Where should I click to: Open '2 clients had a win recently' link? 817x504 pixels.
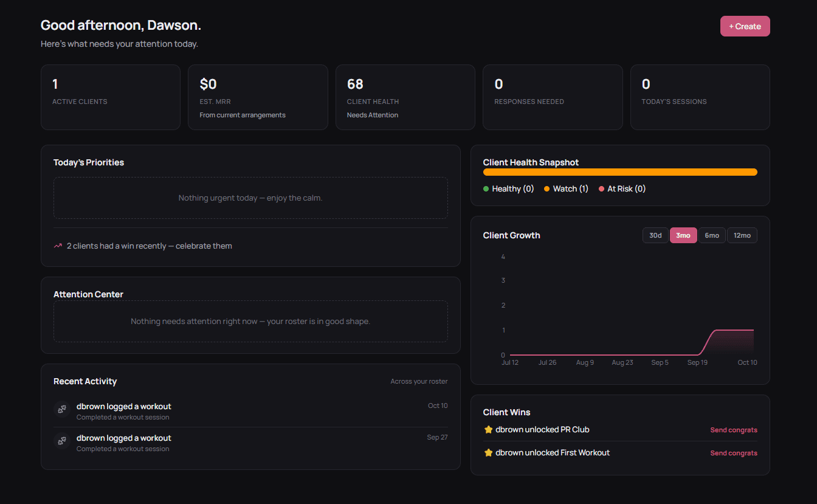click(150, 246)
